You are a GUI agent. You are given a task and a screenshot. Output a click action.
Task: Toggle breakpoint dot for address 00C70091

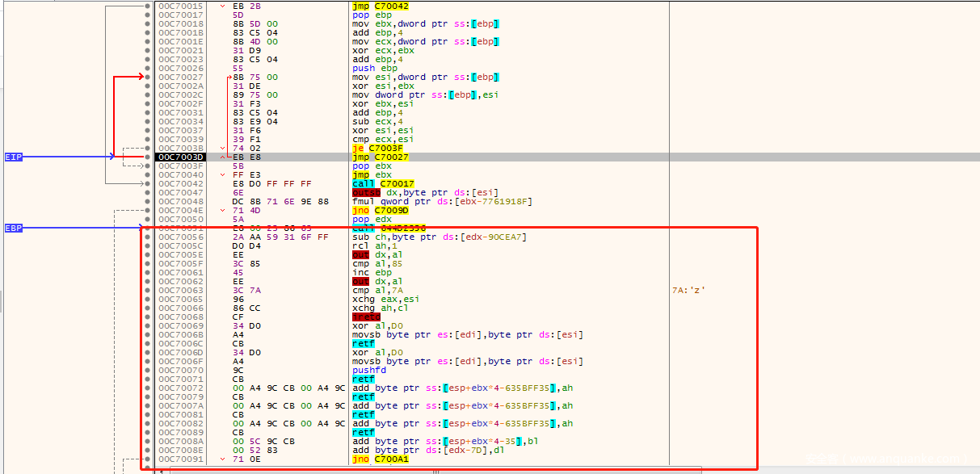pos(146,459)
